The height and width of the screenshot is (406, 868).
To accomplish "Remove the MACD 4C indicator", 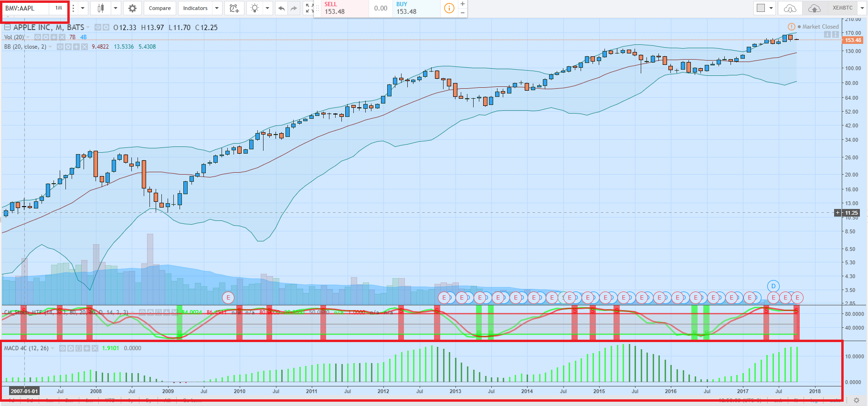I will click(95, 348).
